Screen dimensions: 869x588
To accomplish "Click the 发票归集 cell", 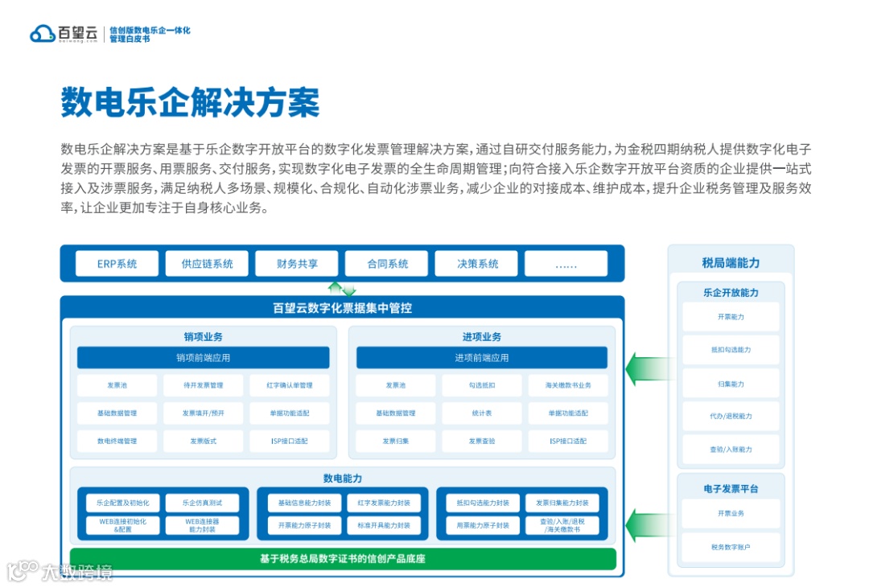I will pos(396,441).
